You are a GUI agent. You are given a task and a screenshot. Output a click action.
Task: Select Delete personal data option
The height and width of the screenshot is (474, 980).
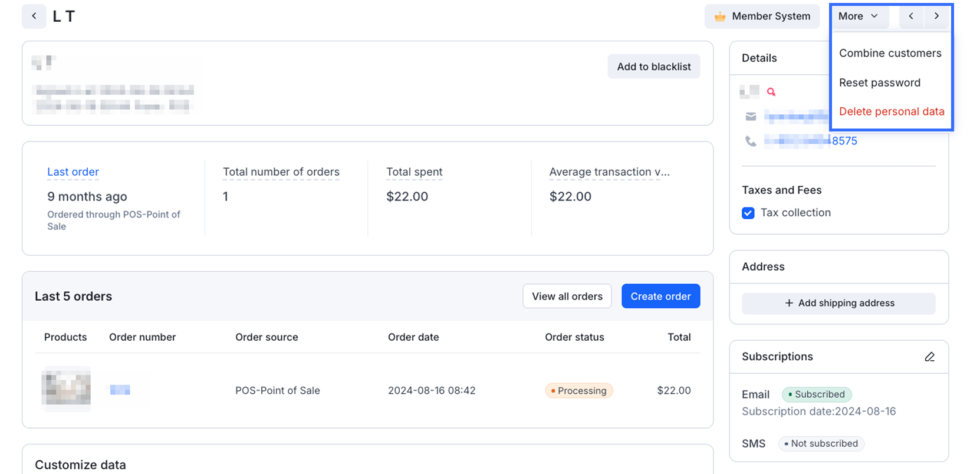click(x=891, y=111)
